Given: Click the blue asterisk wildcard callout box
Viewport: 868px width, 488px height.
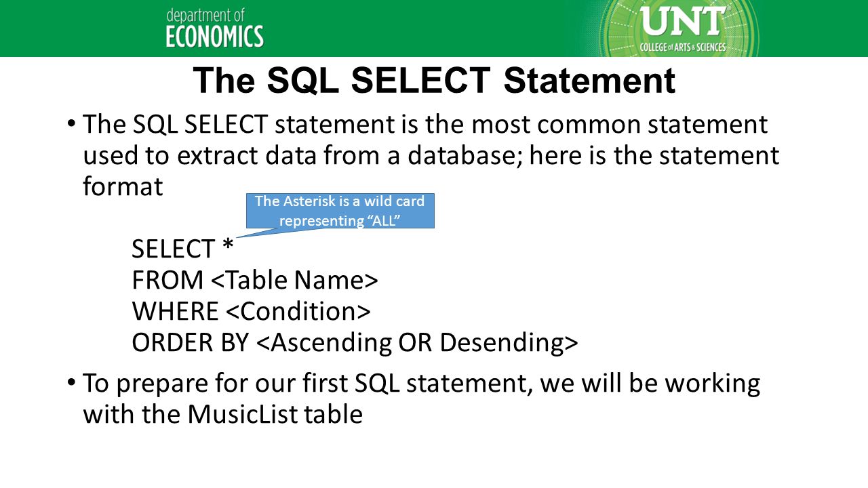Looking at the screenshot, I should [340, 211].
